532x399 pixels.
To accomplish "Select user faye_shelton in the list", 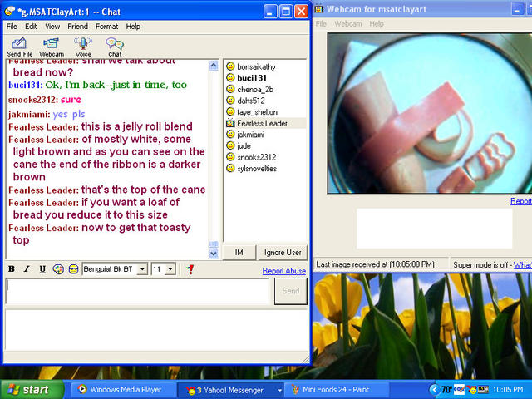I will pyautogui.click(x=257, y=112).
